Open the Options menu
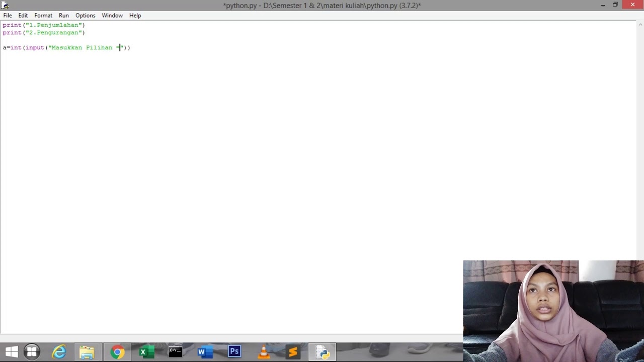The image size is (644, 362). [86, 16]
